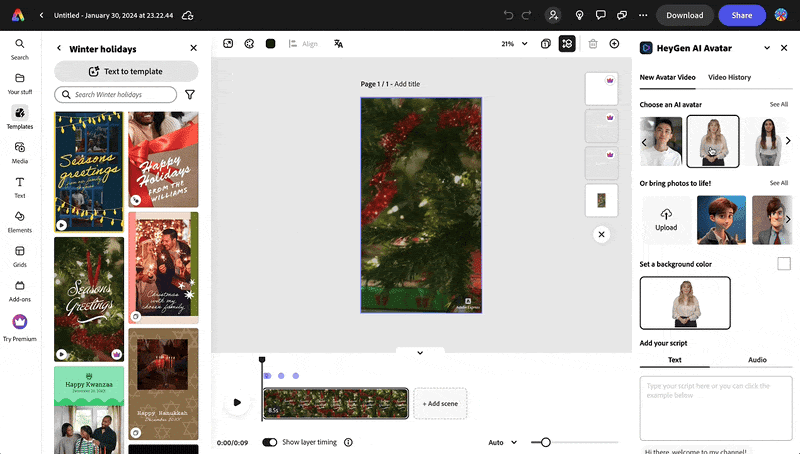800x454 pixels.
Task: Collapse the HeyGen AI Avatar panel chevron
Action: tap(766, 48)
